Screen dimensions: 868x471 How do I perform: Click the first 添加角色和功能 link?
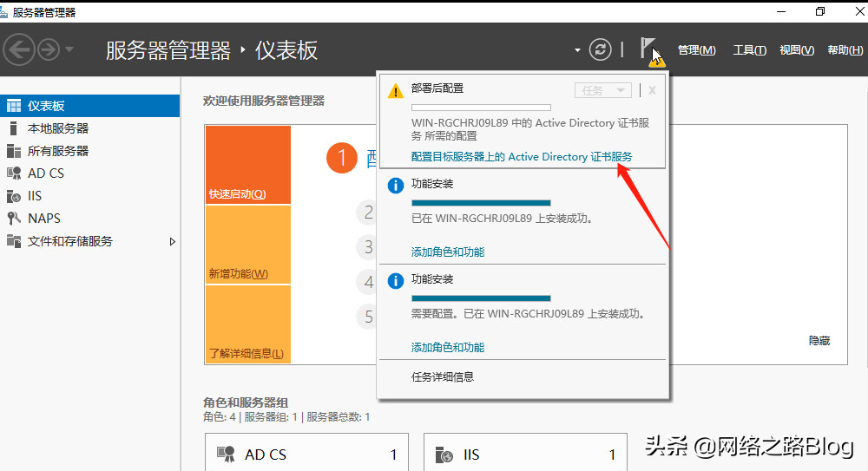point(448,252)
